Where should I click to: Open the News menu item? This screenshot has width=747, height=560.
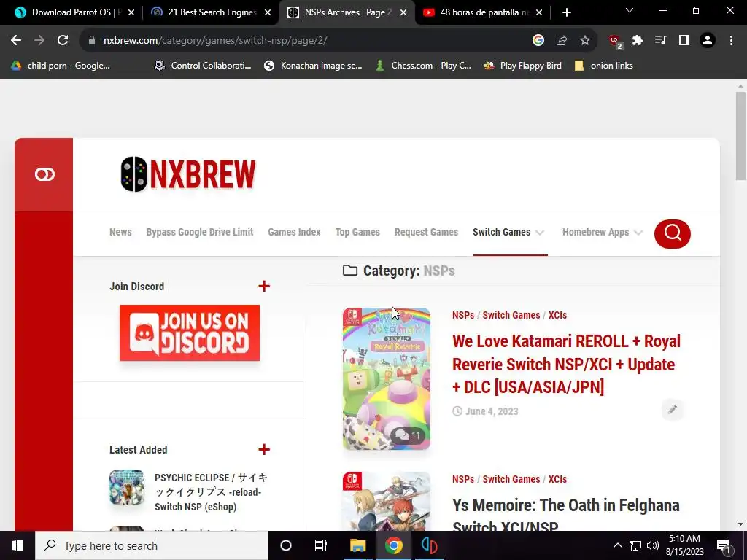point(120,232)
